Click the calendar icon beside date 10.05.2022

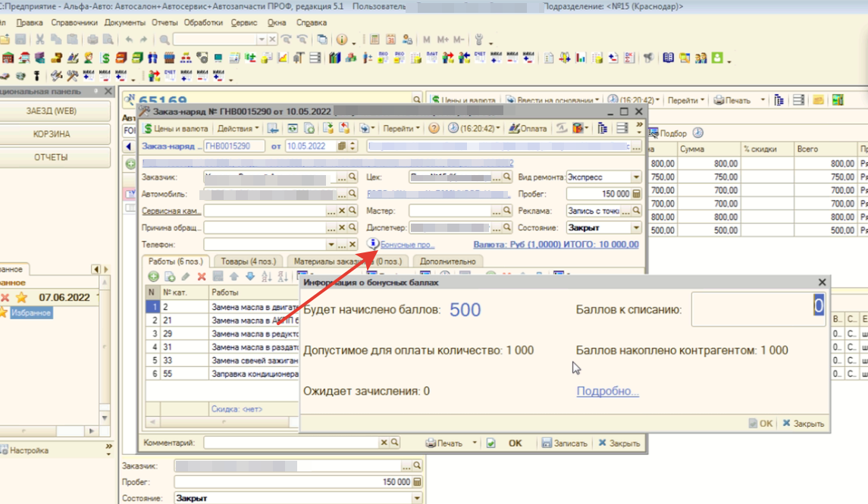(343, 146)
